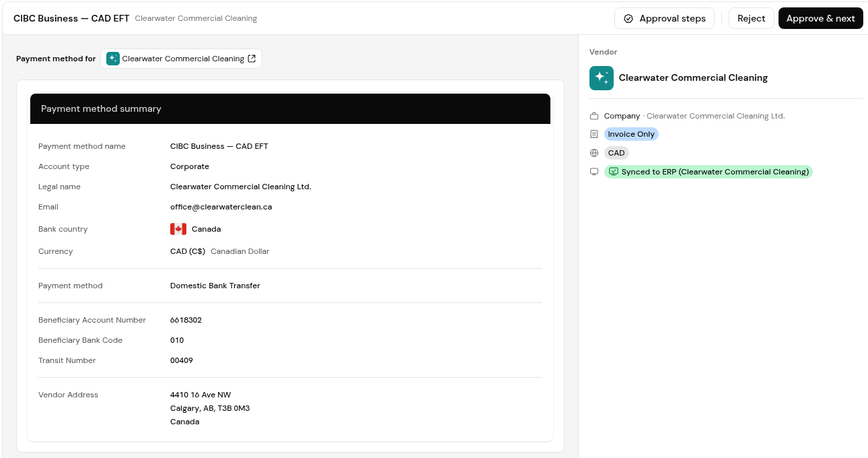
Task: Open the Approval steps panel
Action: [x=664, y=18]
